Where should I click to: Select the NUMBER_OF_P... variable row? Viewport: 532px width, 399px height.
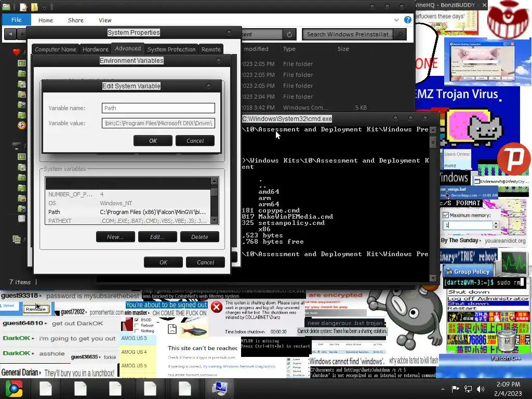128,194
